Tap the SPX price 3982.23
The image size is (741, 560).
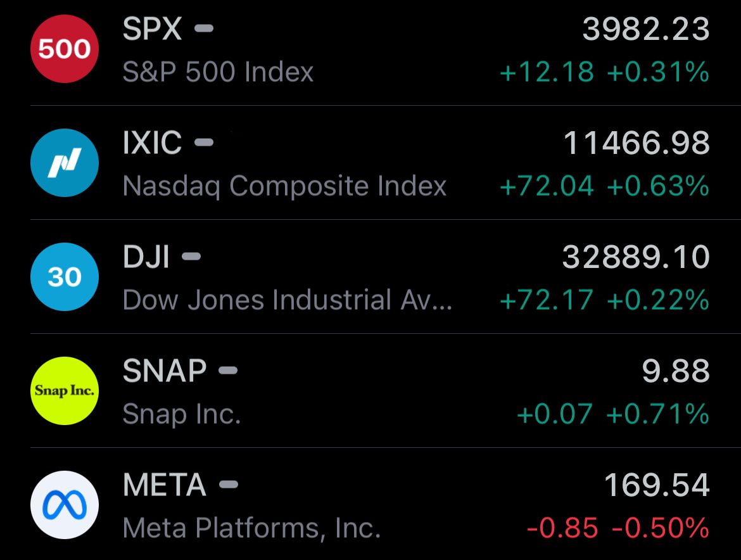646,29
